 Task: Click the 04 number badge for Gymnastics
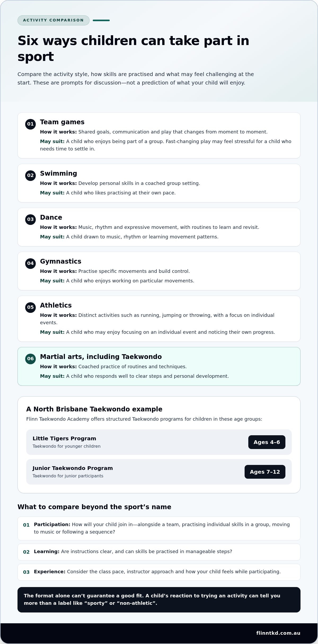30,263
